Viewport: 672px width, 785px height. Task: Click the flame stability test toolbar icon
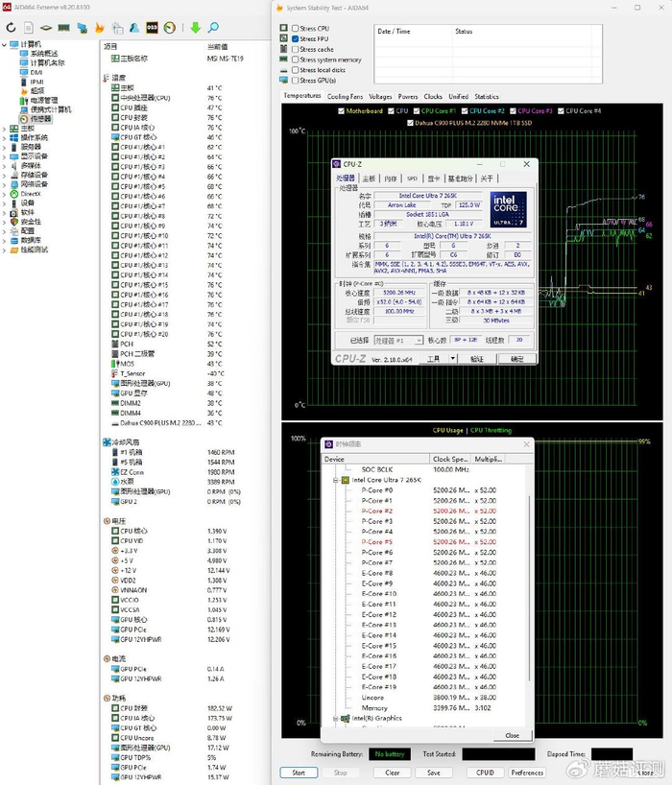(99, 28)
